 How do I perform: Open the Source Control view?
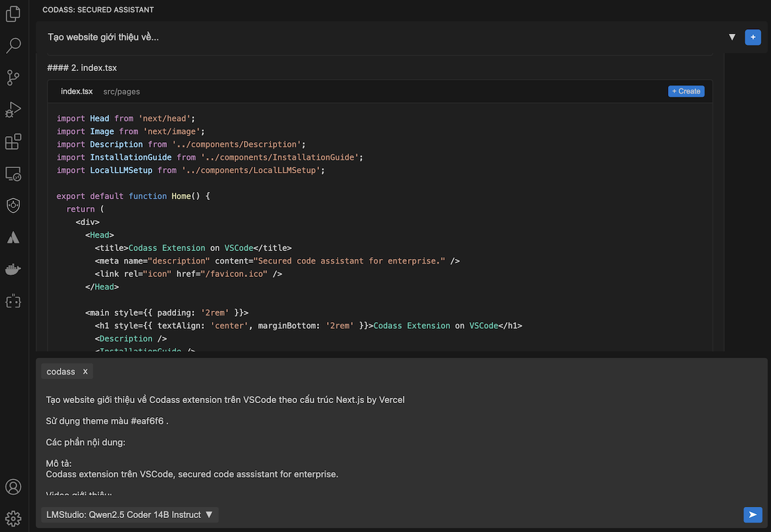13,78
